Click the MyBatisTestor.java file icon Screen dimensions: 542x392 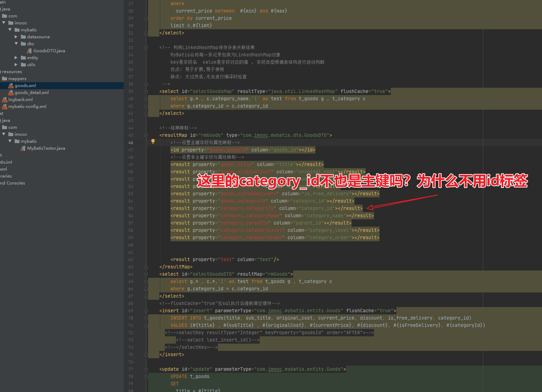coord(23,148)
